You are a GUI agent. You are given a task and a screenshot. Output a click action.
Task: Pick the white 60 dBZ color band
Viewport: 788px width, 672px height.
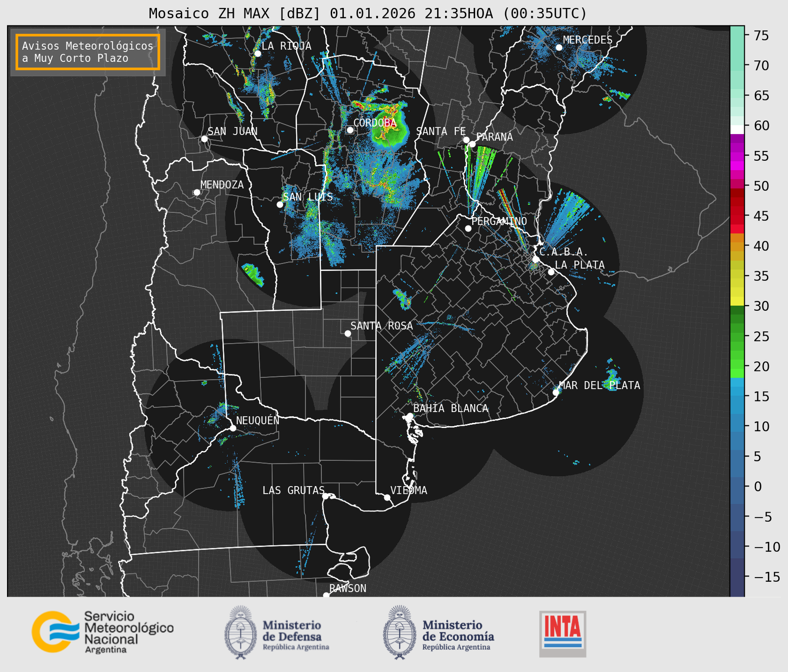(737, 129)
